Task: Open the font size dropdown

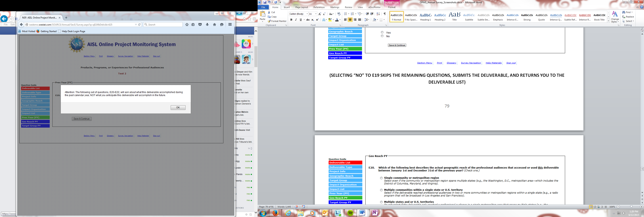Action: click(316, 14)
